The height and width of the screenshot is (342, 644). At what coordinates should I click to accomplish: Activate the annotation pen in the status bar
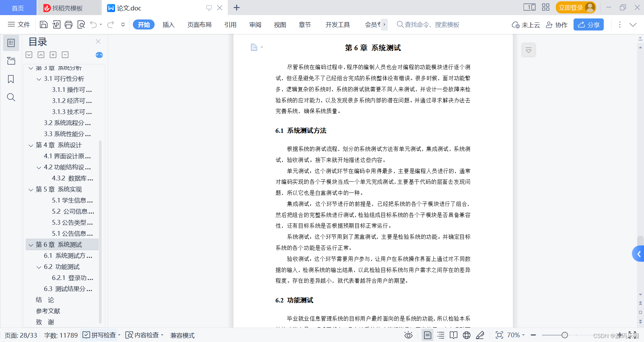click(480, 335)
